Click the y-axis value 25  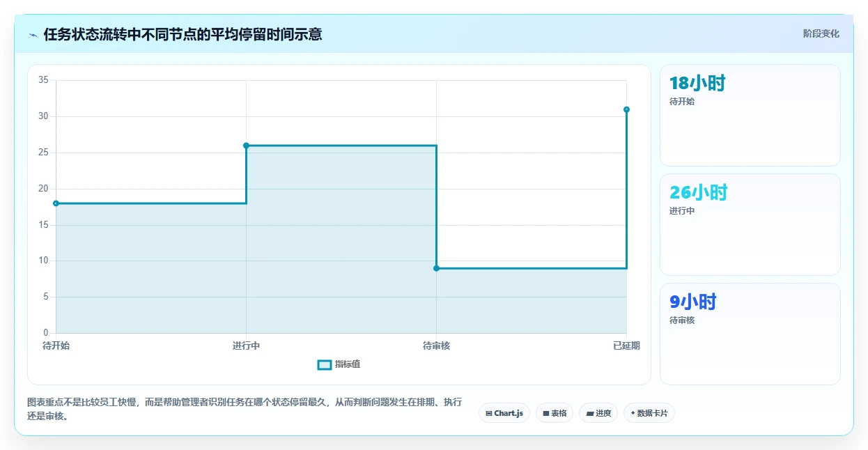(x=43, y=153)
